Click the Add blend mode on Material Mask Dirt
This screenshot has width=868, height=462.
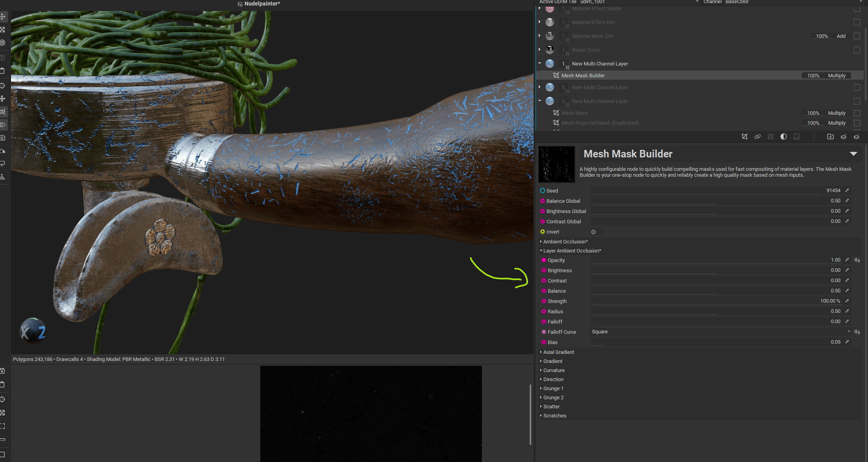[841, 36]
